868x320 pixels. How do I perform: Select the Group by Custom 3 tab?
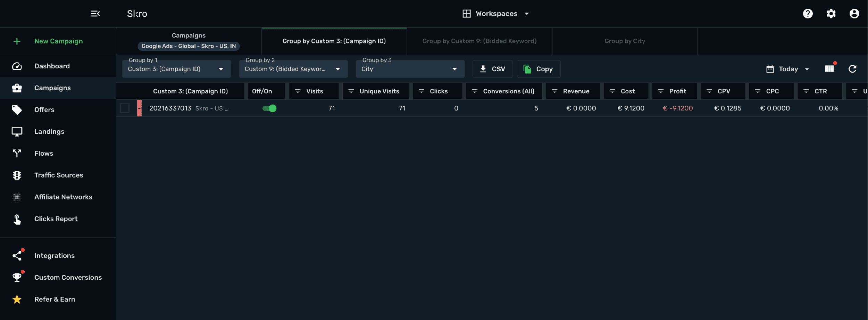click(x=334, y=41)
